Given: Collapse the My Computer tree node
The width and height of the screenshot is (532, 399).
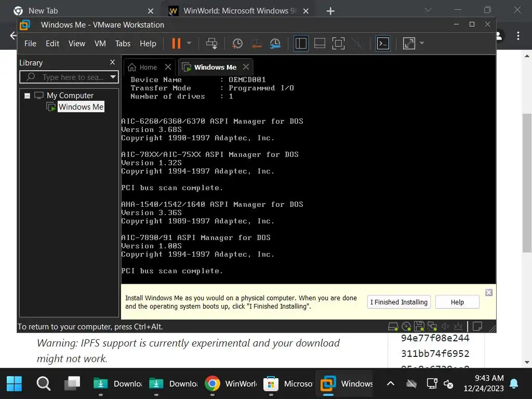Looking at the screenshot, I should pyautogui.click(x=27, y=96).
